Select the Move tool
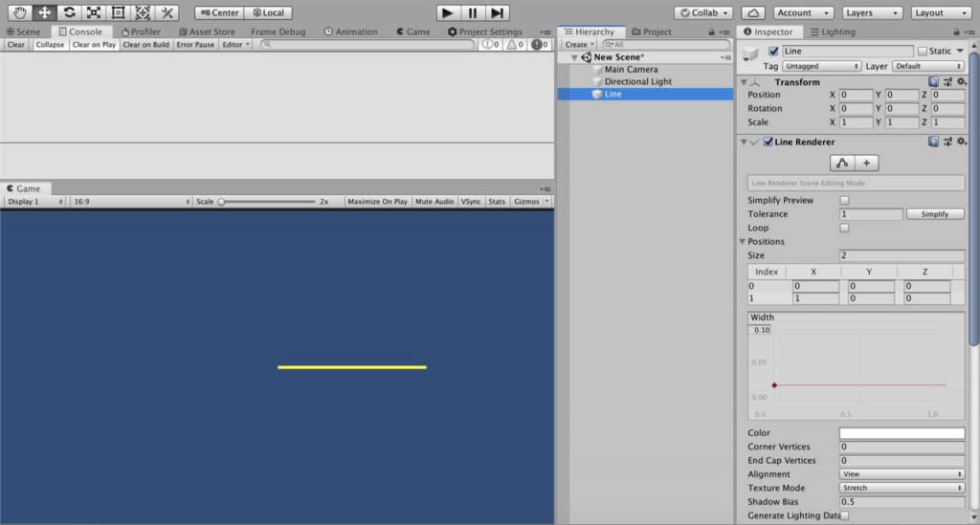Screen dimensions: 980x525 click(44, 12)
